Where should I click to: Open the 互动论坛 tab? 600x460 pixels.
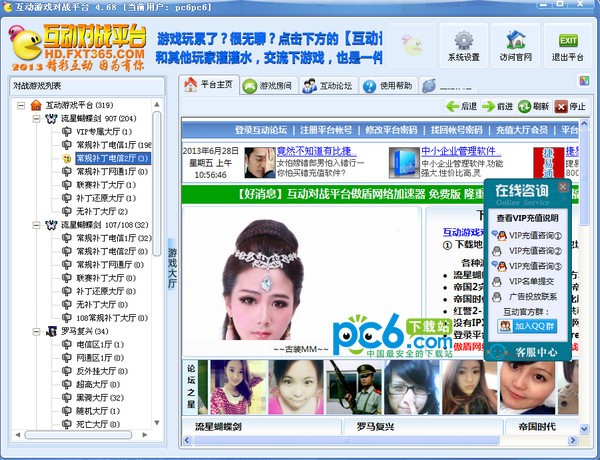coord(326,85)
